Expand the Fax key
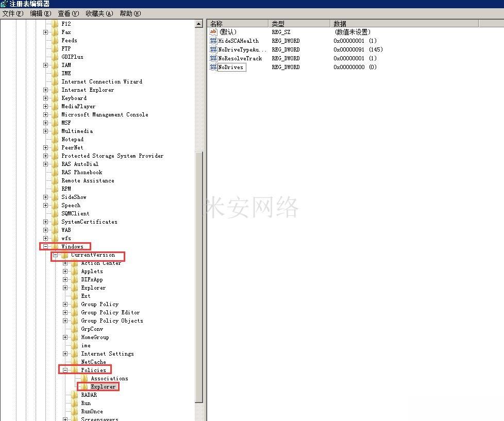Screen dimensions: 504x421 point(46,32)
